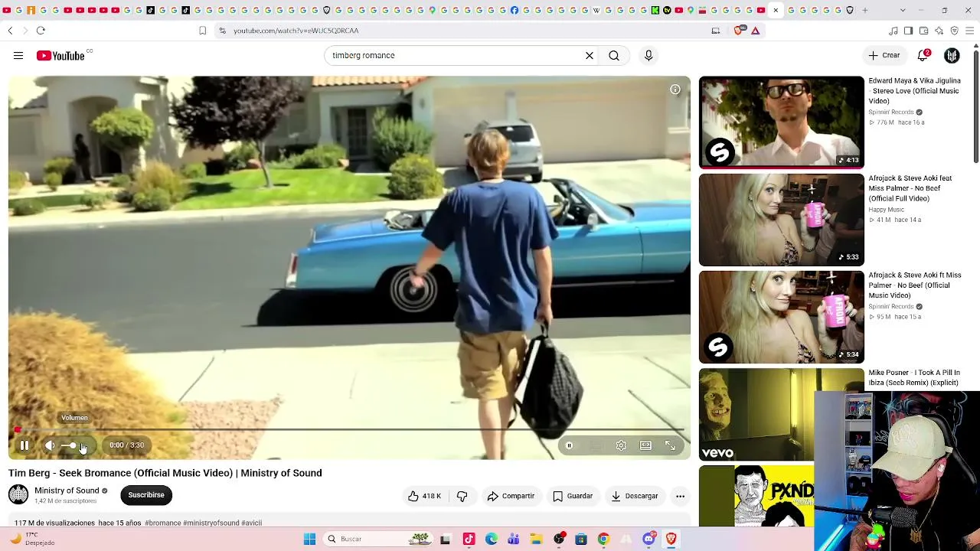Open Leo AI sparkle icon
980x551 pixels.
pos(939,31)
